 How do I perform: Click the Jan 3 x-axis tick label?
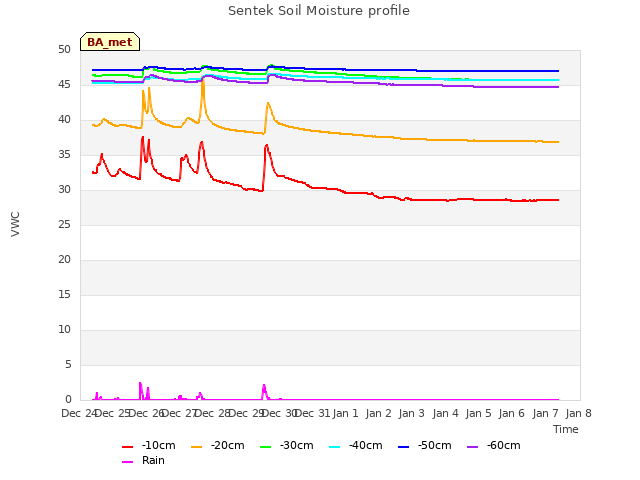[x=411, y=413]
